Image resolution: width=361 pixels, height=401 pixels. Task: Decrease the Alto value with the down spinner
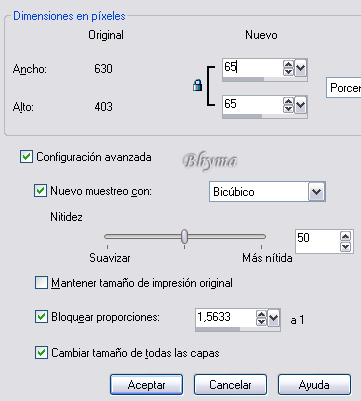click(288, 109)
